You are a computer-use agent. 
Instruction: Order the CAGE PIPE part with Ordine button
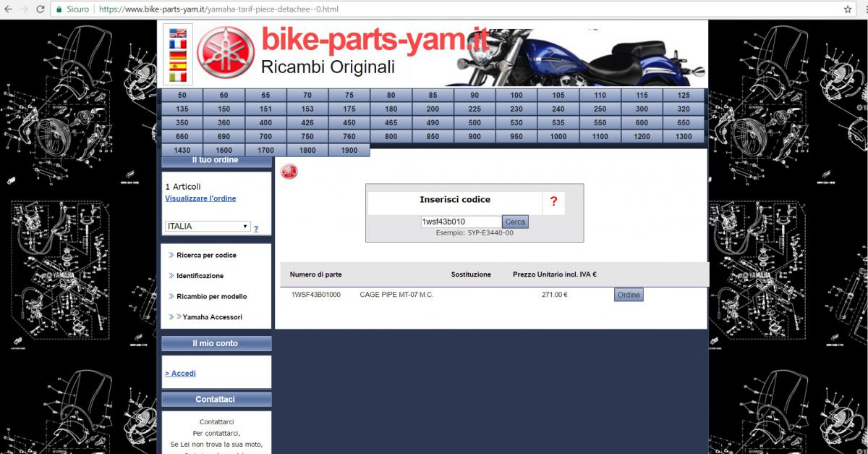[x=629, y=295]
